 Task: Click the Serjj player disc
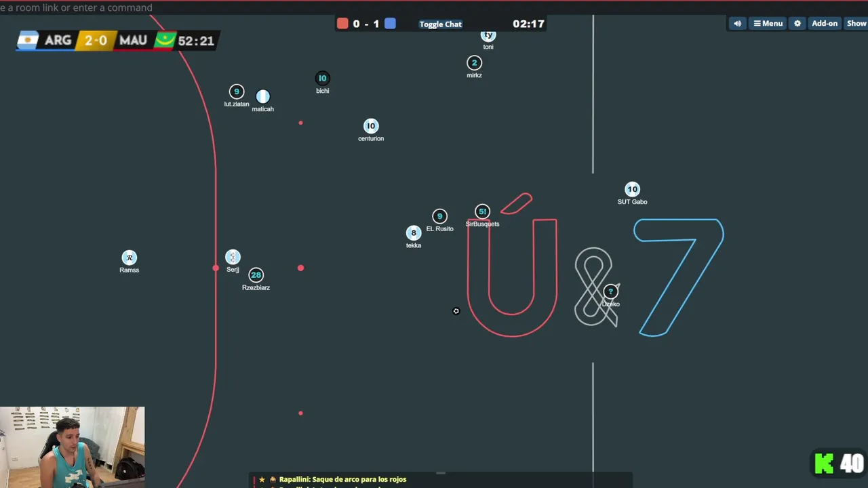tap(233, 257)
